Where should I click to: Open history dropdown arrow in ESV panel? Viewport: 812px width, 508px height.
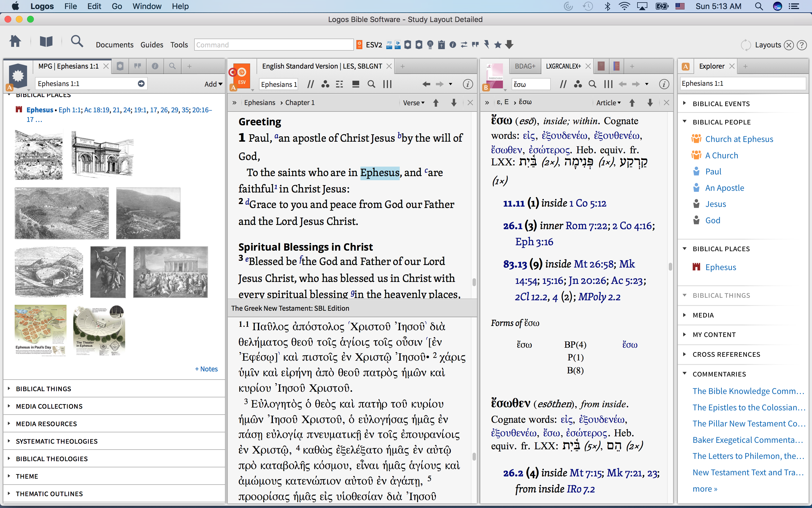coord(451,84)
